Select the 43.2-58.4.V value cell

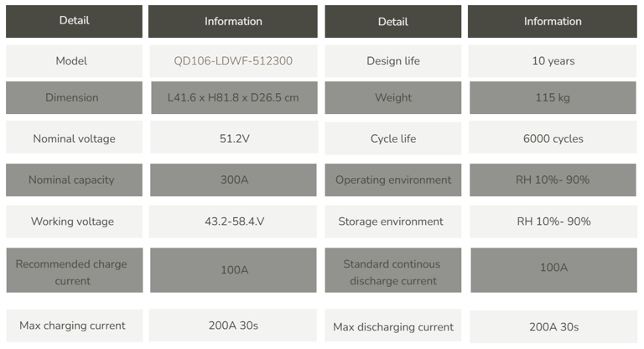(x=233, y=221)
